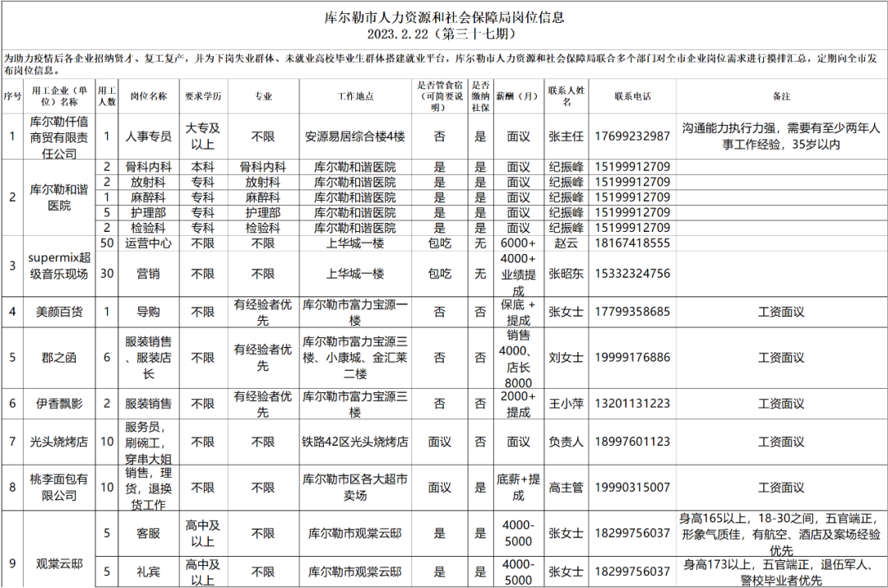Select the date line 2023.2.22（第三十七期）
This screenshot has width=888, height=588.
coord(444,35)
